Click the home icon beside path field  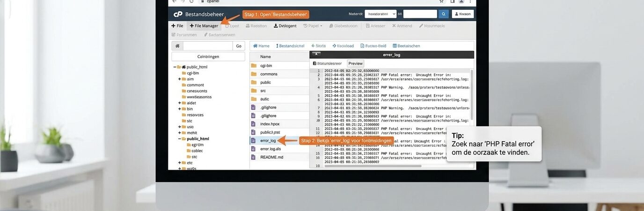[x=177, y=46]
